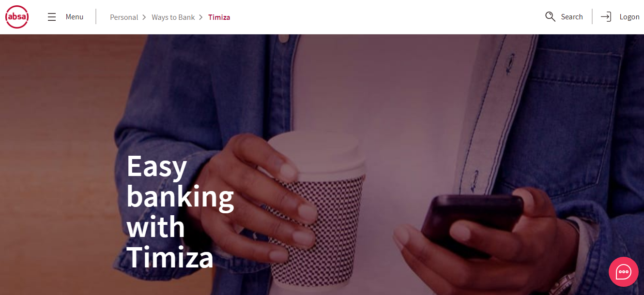Viewport: 644px width, 295px height.
Task: Click the Logon text link
Action: point(629,17)
